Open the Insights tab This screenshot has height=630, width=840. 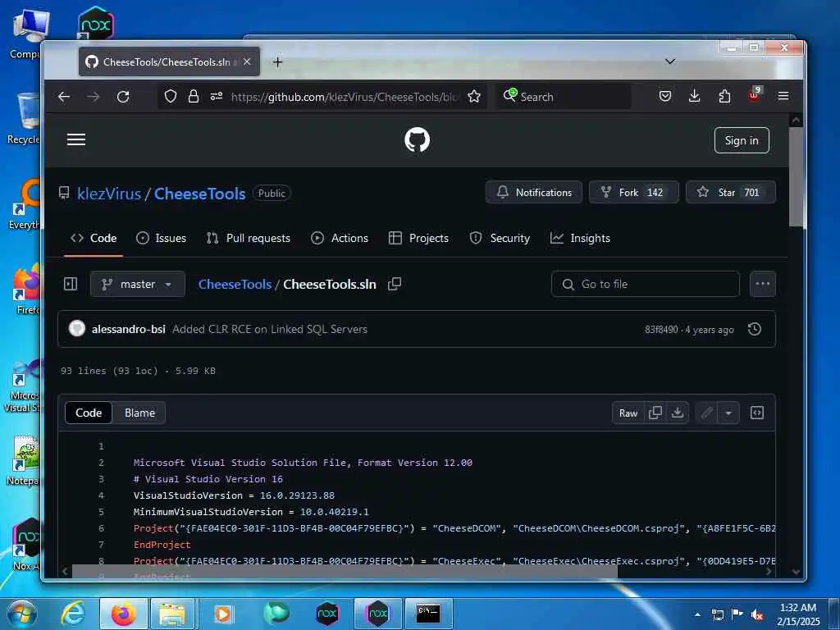coord(580,238)
